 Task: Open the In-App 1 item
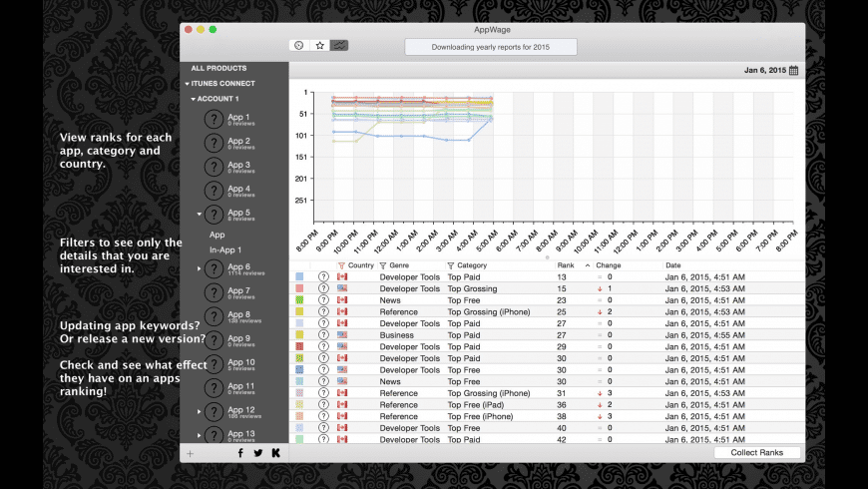pos(225,249)
